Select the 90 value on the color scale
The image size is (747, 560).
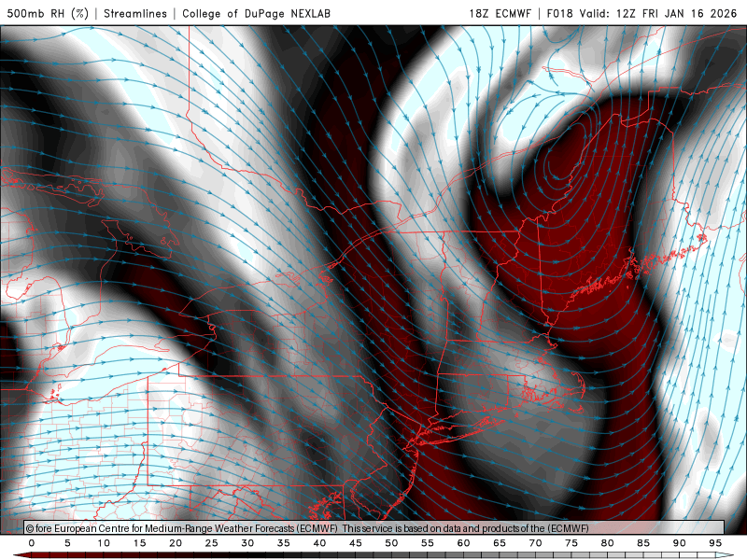pyautogui.click(x=680, y=543)
